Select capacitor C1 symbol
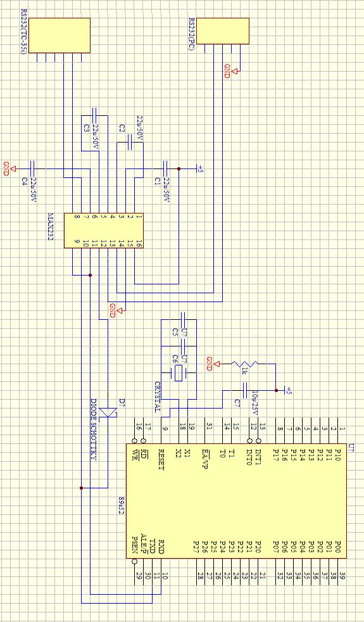Image resolution: width=364 pixels, height=622 pixels. point(166,169)
